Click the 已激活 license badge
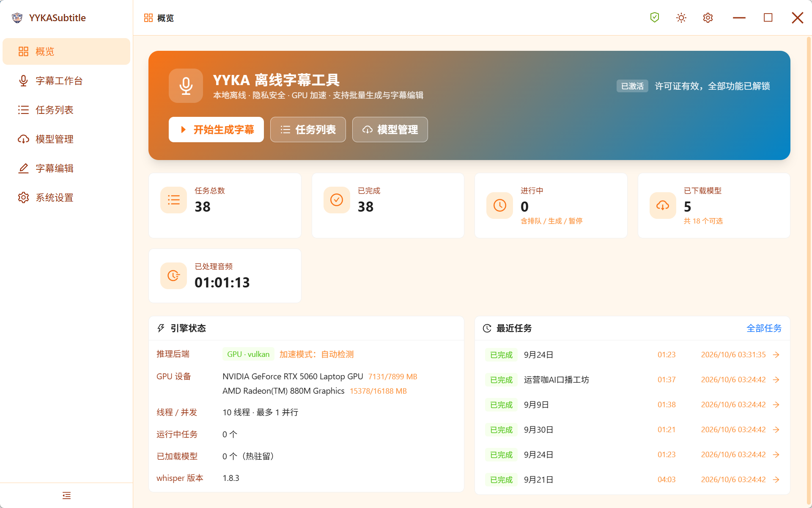This screenshot has height=508, width=812. tap(632, 86)
